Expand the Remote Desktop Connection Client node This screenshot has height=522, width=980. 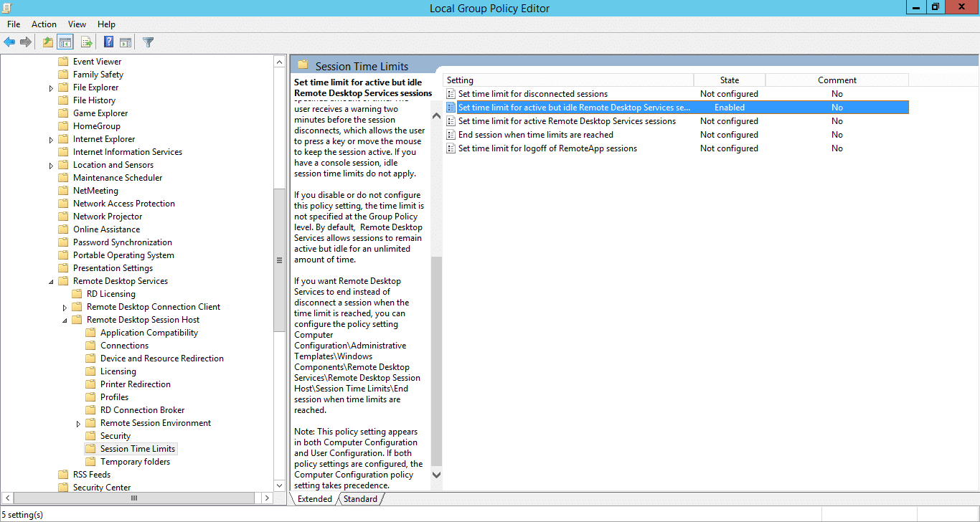pyautogui.click(x=65, y=308)
